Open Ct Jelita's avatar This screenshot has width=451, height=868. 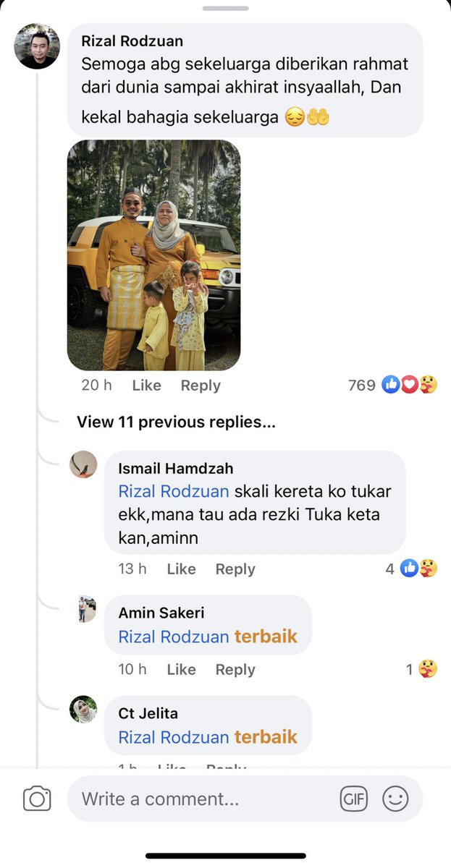pyautogui.click(x=83, y=710)
